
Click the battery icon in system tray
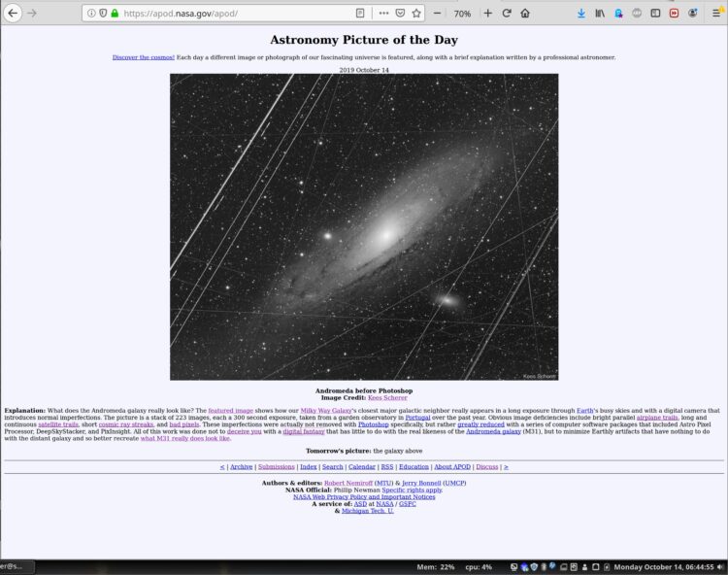pos(607,567)
